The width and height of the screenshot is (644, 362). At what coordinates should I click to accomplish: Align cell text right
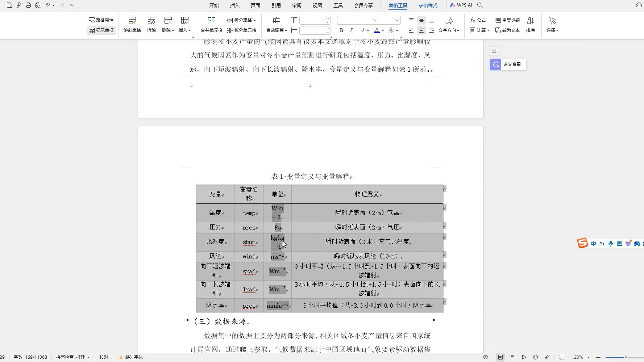pos(432,30)
